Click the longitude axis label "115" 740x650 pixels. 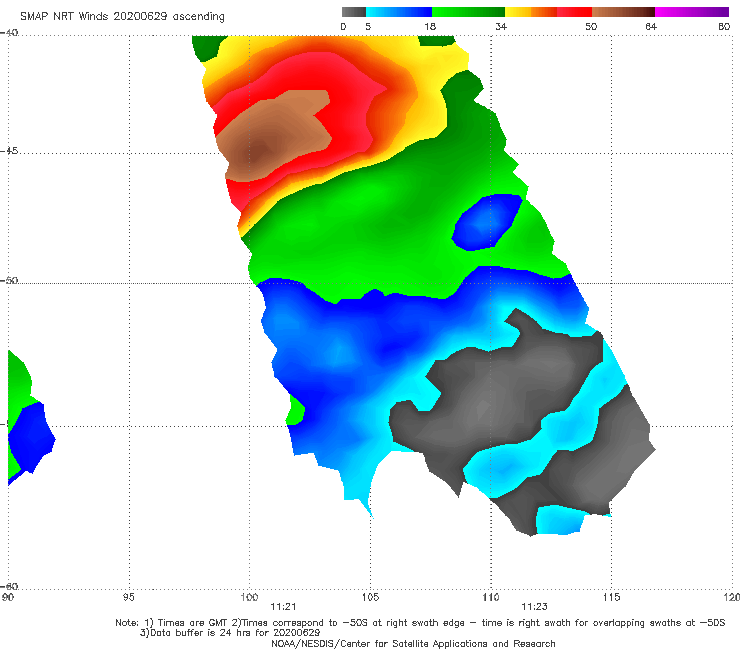[612, 598]
